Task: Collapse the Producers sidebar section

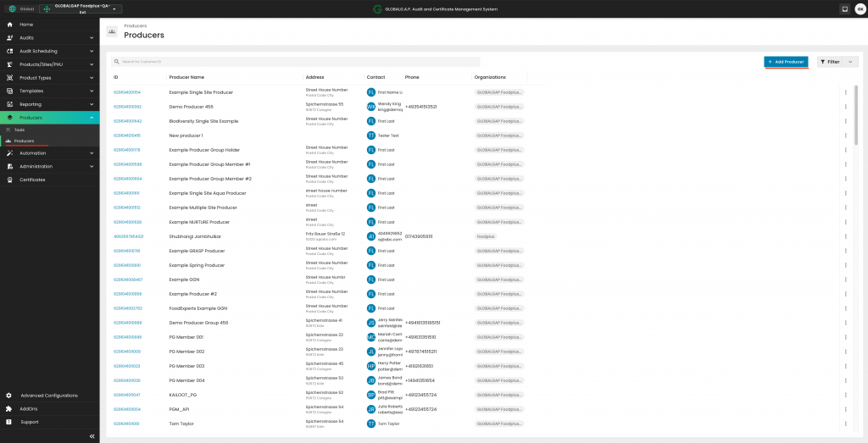Action: coord(92,118)
